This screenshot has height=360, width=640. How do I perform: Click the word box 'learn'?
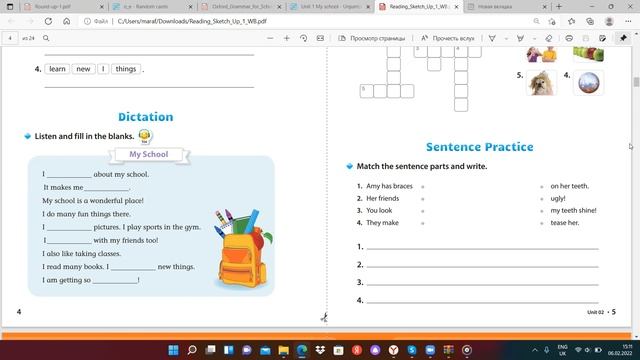[x=57, y=69]
